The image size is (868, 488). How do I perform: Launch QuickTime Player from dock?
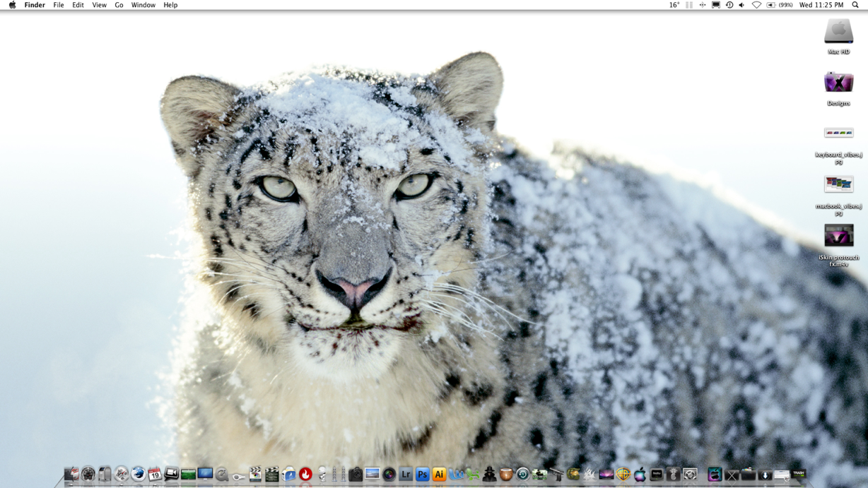[x=222, y=474]
